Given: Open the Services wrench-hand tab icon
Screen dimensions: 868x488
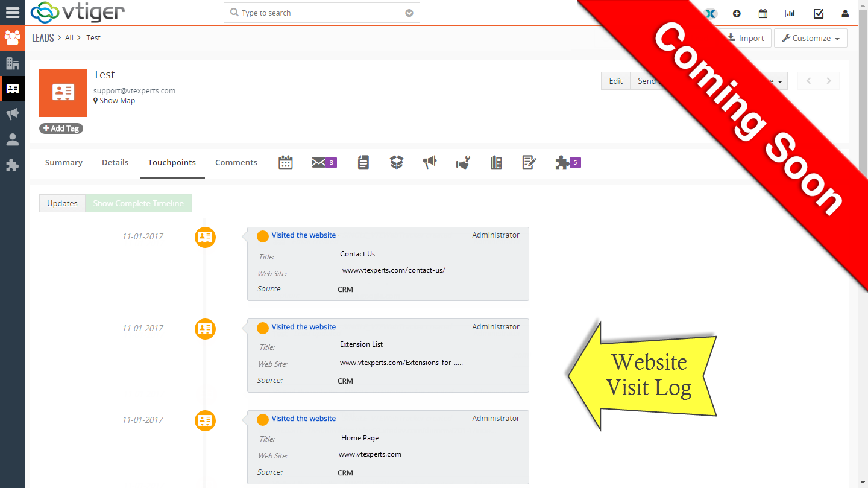Looking at the screenshot, I should (463, 162).
